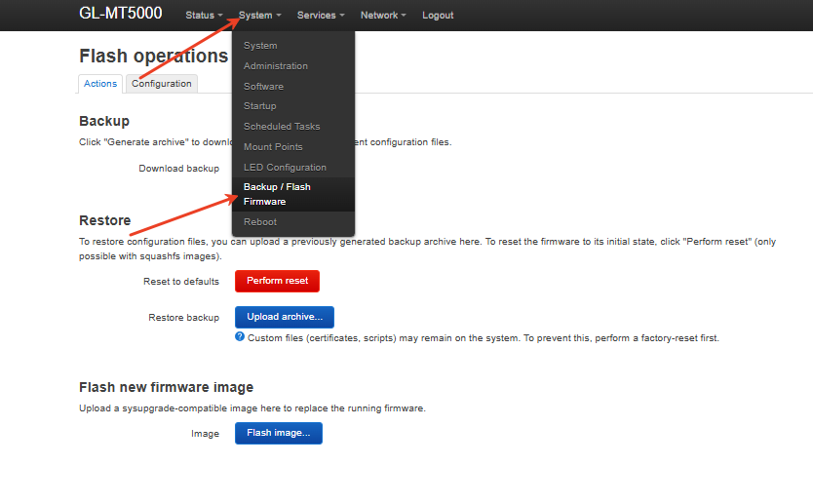
Task: Switch to the Configuration tab
Action: (161, 84)
